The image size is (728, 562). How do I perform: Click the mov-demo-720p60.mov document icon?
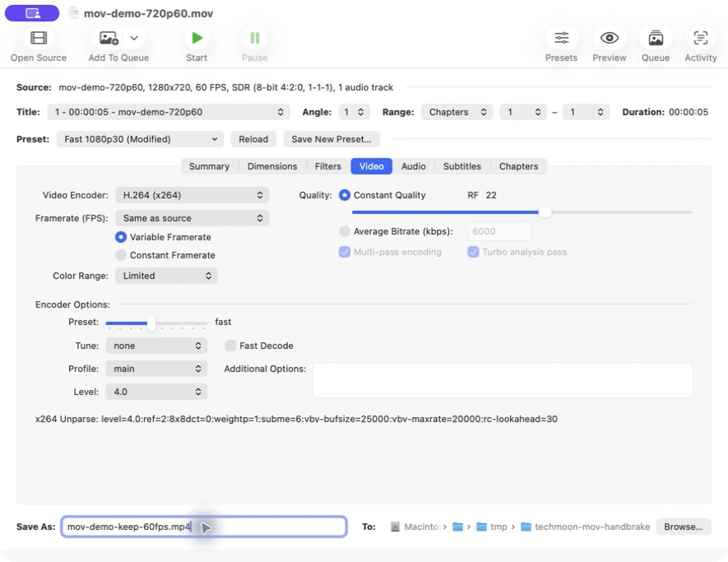[x=73, y=12]
